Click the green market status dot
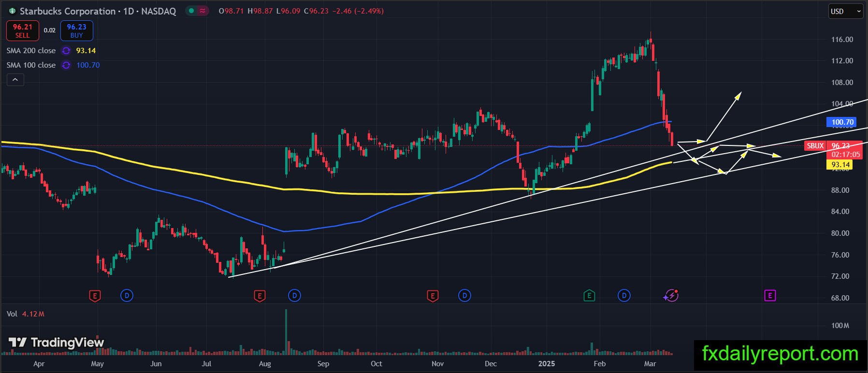Viewport: 868px width, 373px height. click(x=192, y=11)
